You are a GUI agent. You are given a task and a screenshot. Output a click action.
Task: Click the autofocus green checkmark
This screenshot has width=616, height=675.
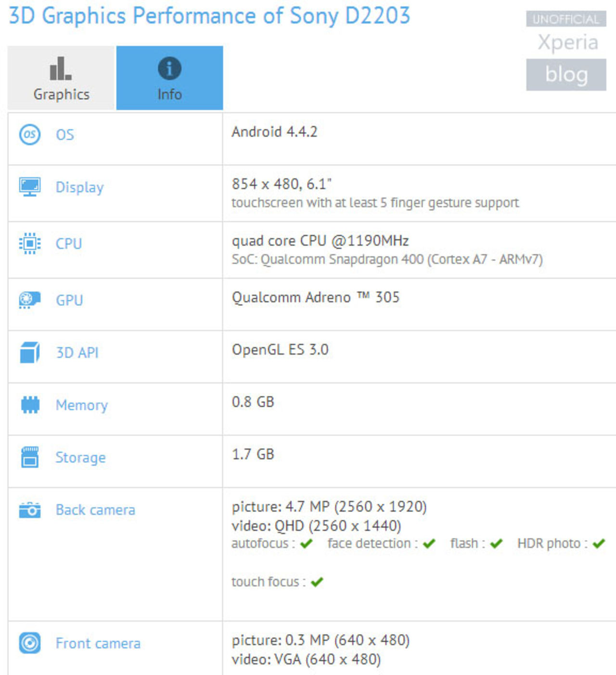point(306,544)
